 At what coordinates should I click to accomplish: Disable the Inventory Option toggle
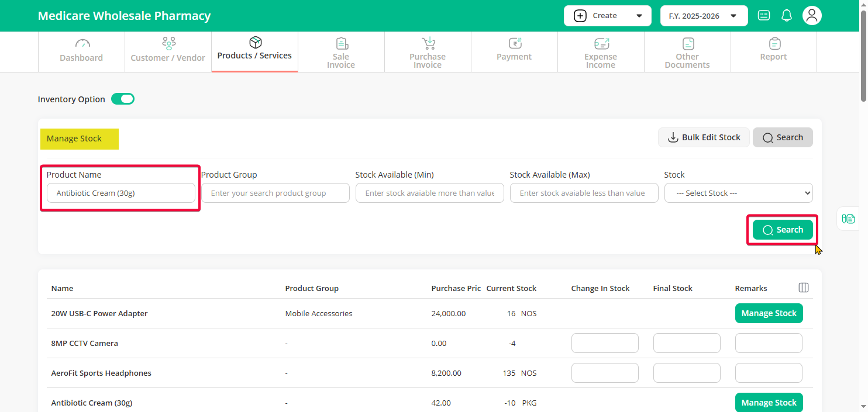point(123,99)
